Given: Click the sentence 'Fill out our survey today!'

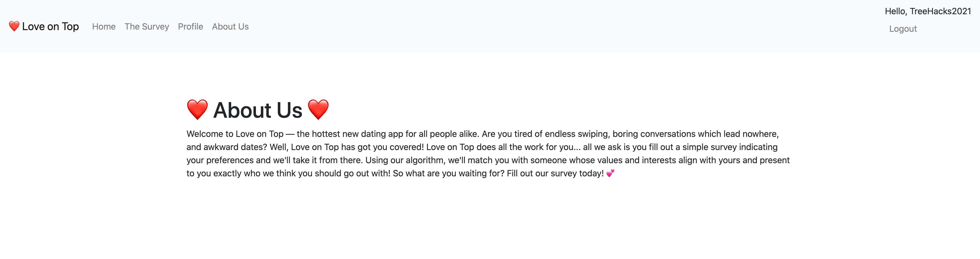Looking at the screenshot, I should pyautogui.click(x=555, y=174).
